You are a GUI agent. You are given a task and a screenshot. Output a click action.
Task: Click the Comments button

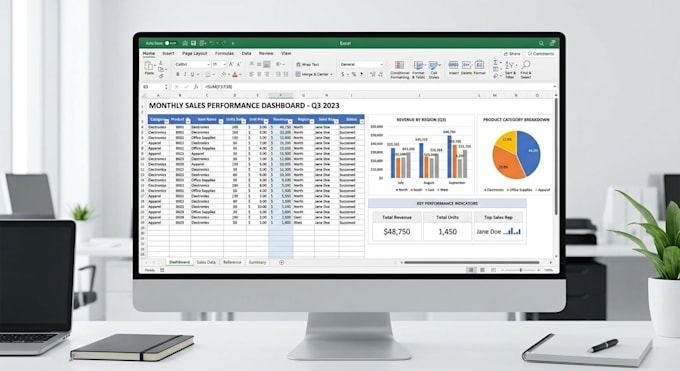point(541,54)
